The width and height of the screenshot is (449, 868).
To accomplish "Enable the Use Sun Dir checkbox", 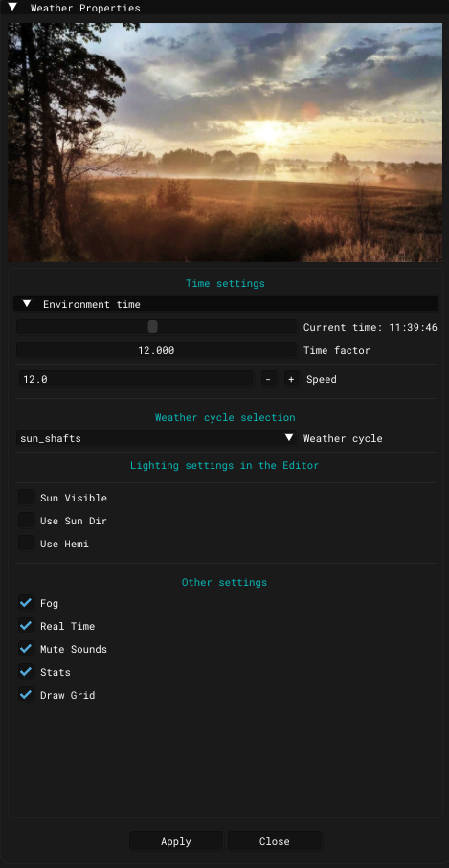I will point(26,521).
